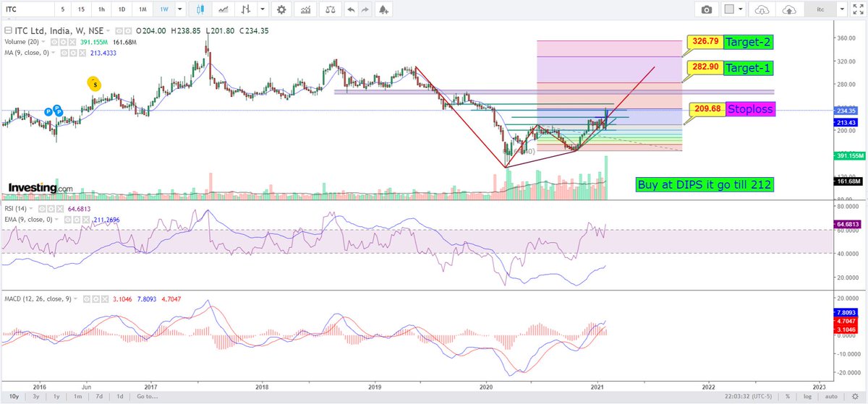Hide the RSI (14) indicator

point(42,209)
